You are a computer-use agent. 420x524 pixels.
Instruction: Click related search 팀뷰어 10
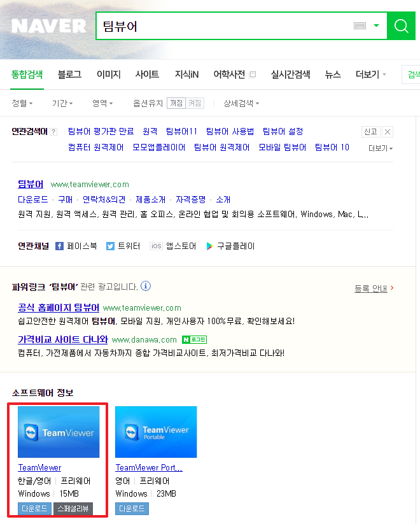[332, 147]
